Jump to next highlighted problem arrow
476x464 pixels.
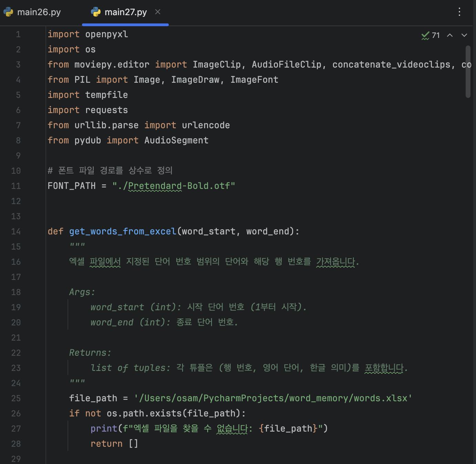[x=464, y=35]
